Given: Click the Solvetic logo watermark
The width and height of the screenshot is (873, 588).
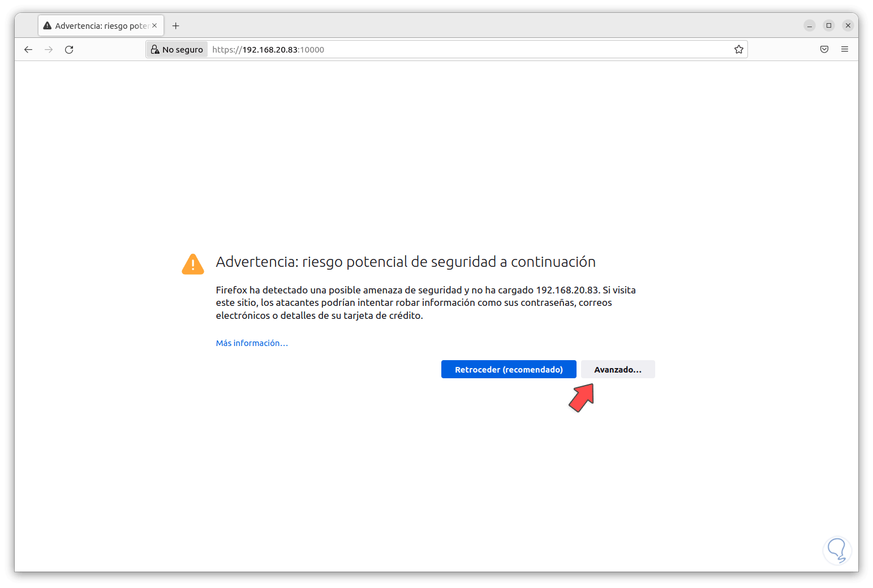Looking at the screenshot, I should point(837,550).
